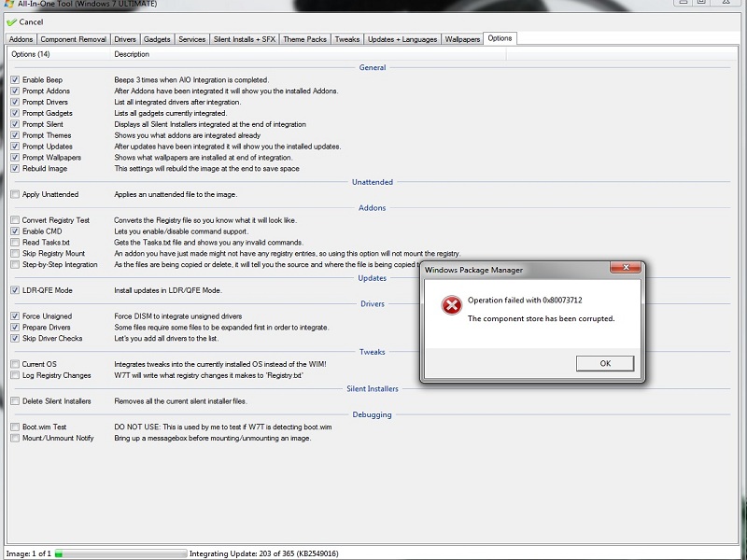Check the Boot.wim Test option
This screenshot has width=747, height=560.
pos(15,427)
